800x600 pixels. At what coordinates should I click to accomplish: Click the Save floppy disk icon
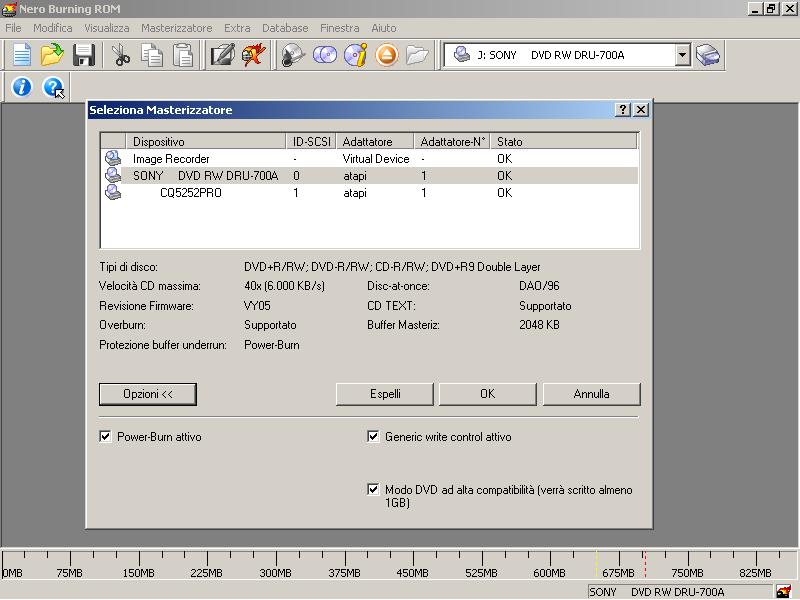[x=84, y=55]
